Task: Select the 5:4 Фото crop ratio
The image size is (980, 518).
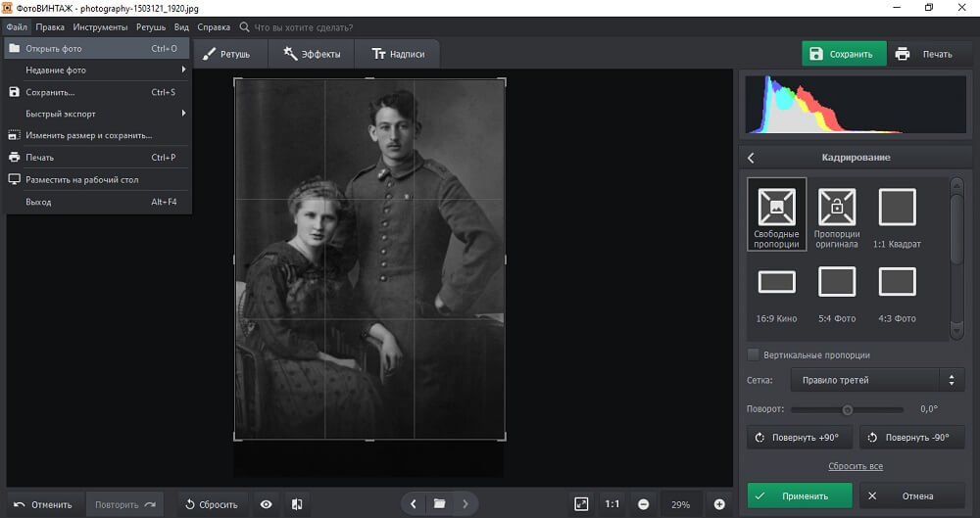Action: point(837,289)
